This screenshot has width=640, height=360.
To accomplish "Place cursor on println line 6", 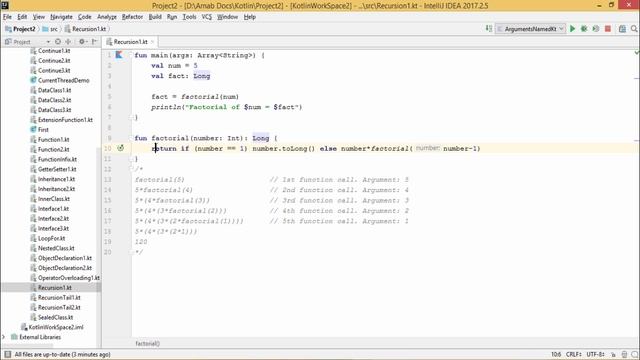I will [x=227, y=107].
